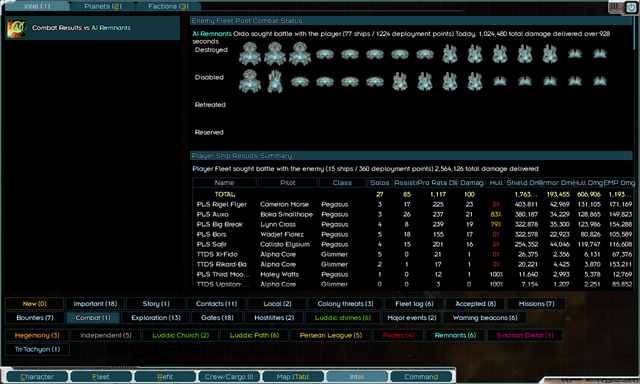The width and height of the screenshot is (640, 384).
Task: Switch to the Factions [3] tab
Action: coord(168,6)
